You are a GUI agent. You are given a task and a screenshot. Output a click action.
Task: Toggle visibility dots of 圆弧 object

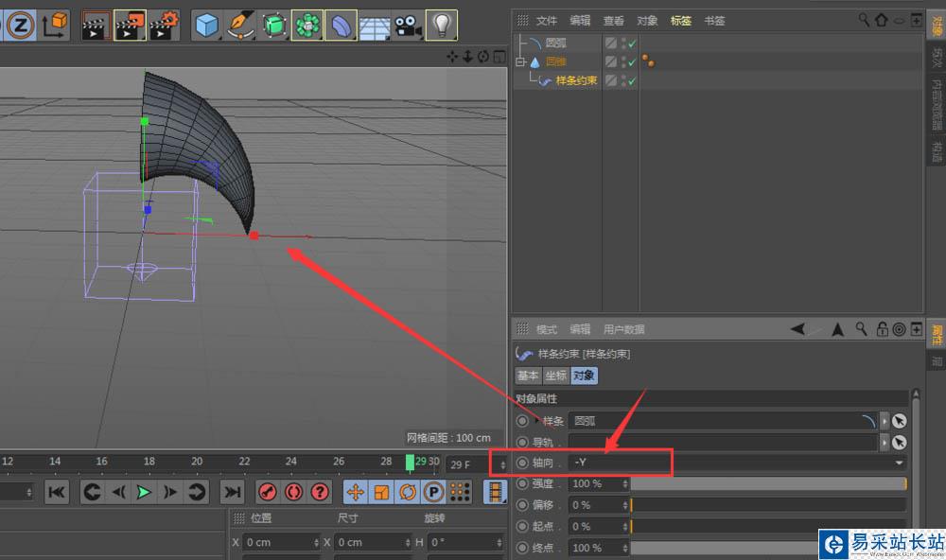(623, 43)
